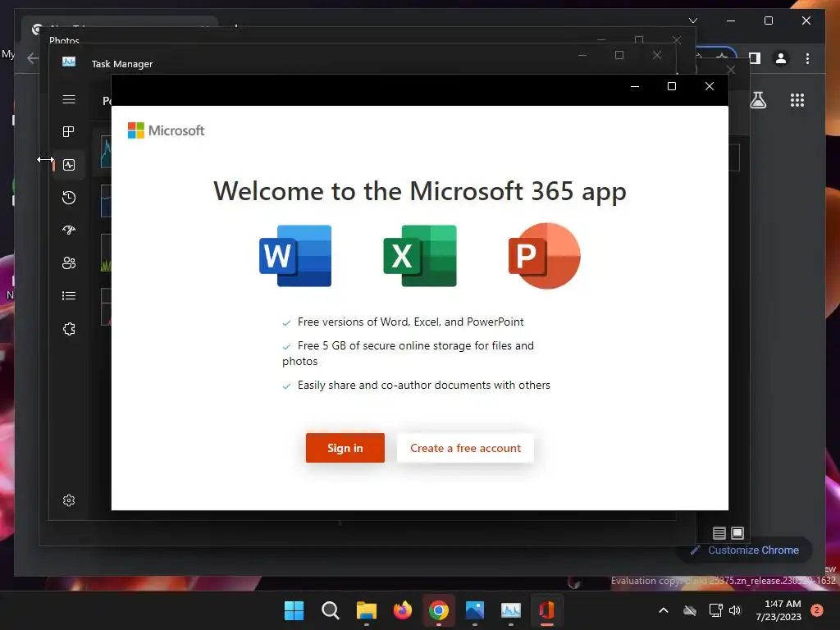
Task: Expand system tray hidden icons chevron
Action: 663,610
